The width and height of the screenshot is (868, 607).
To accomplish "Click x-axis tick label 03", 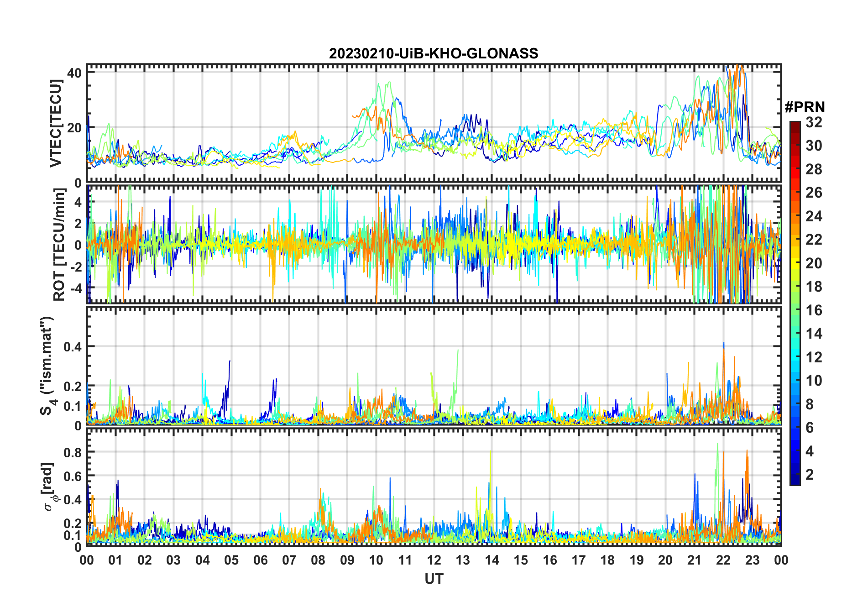I will (x=173, y=560).
